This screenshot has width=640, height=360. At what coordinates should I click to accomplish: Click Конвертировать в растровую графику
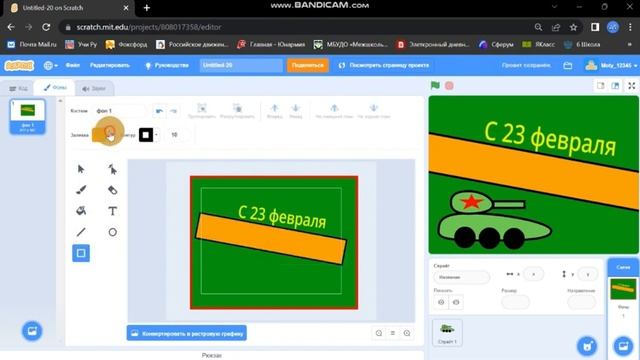coord(187,333)
